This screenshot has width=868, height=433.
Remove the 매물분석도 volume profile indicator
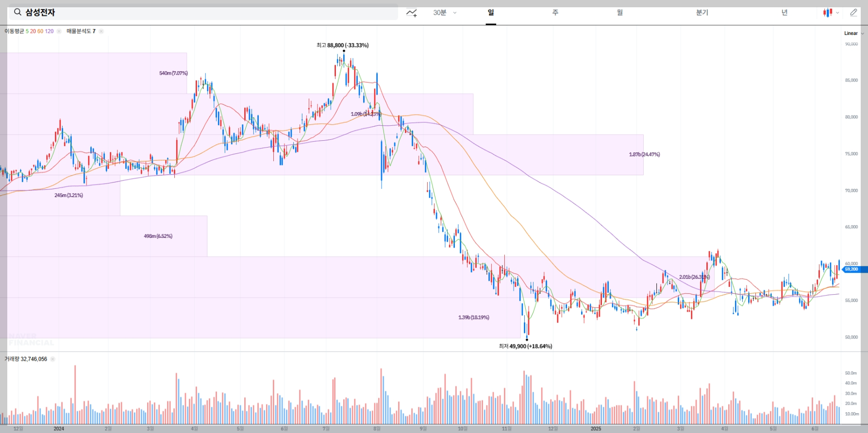(x=101, y=31)
